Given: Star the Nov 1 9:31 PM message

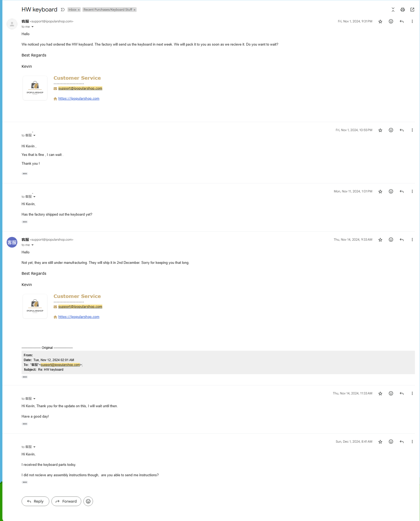Looking at the screenshot, I should (380, 22).
